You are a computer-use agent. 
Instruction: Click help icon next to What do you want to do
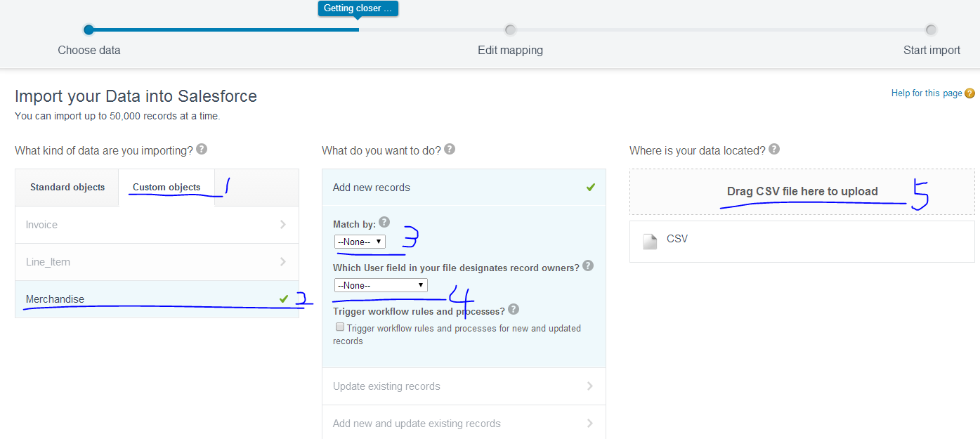point(450,150)
